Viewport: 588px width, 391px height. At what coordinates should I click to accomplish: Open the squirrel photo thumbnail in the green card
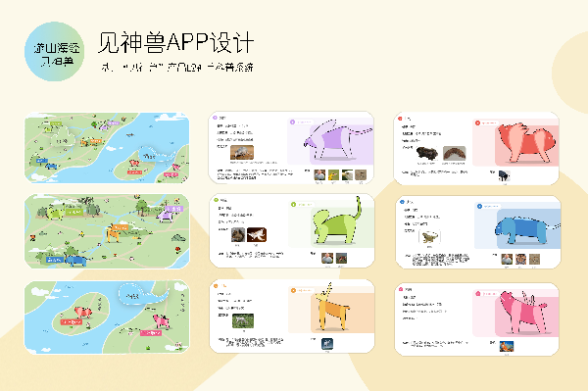tap(238, 234)
